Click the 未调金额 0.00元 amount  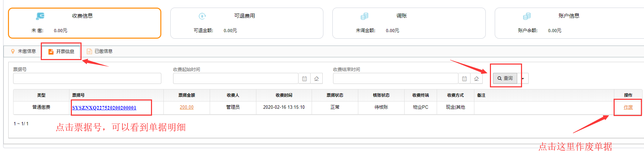[x=392, y=31]
